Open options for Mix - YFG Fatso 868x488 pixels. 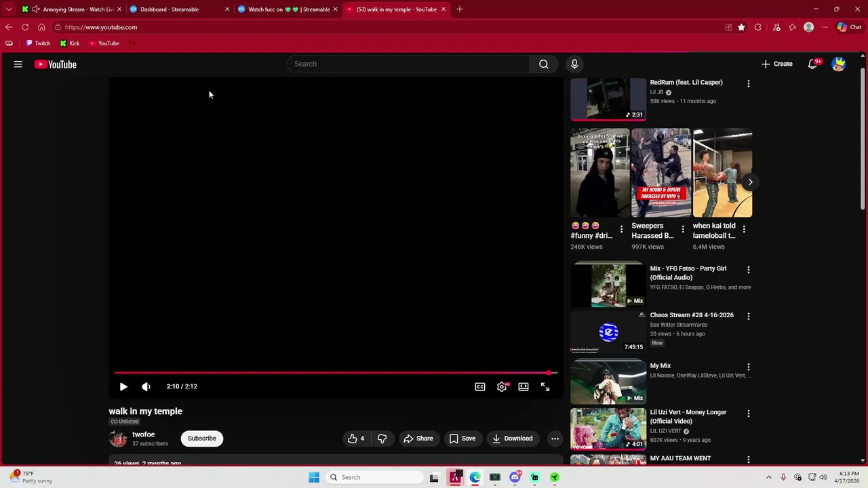coord(749,270)
